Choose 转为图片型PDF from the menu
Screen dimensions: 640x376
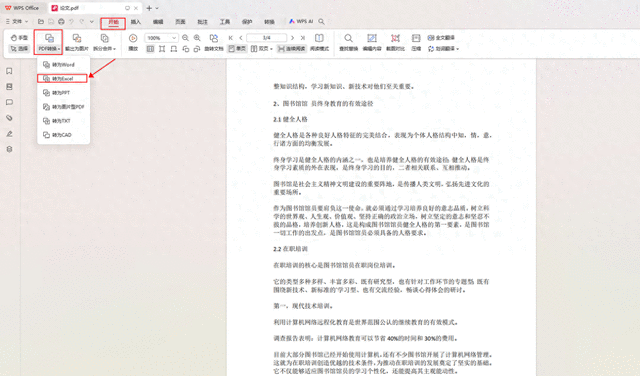coord(63,107)
